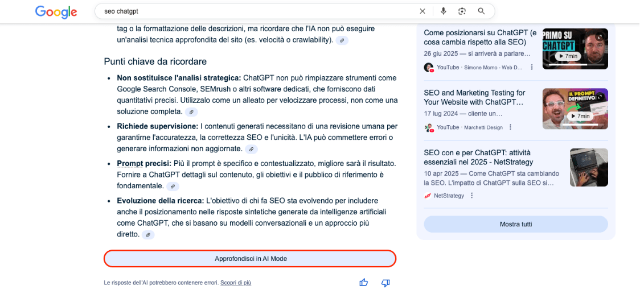Screen dimensions: 644x290
Task: Open NetStrategy article laptop thumbnail
Action: tap(589, 167)
